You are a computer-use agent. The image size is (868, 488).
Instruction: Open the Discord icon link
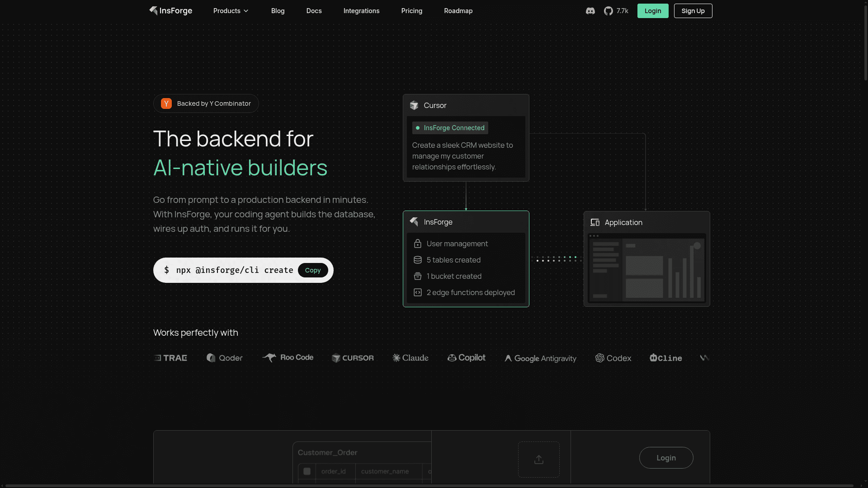click(590, 11)
